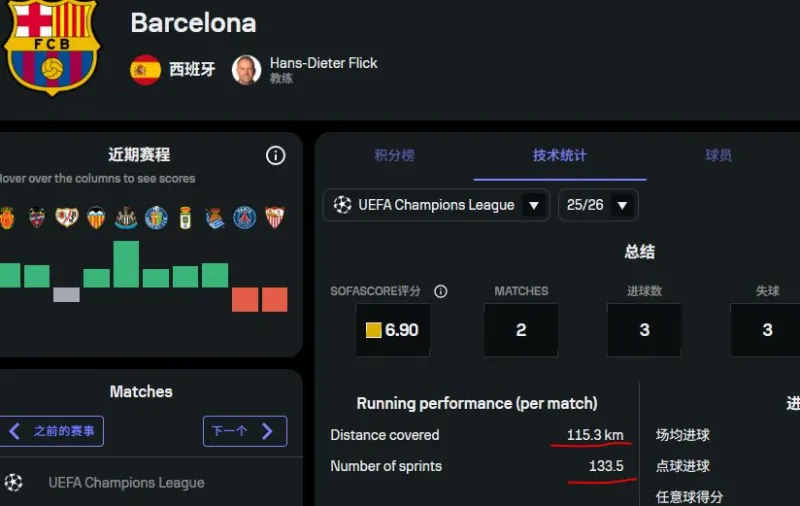Open the UEFA Champions League competition dropdown
Viewport: 800px width, 506px height.
click(x=436, y=205)
